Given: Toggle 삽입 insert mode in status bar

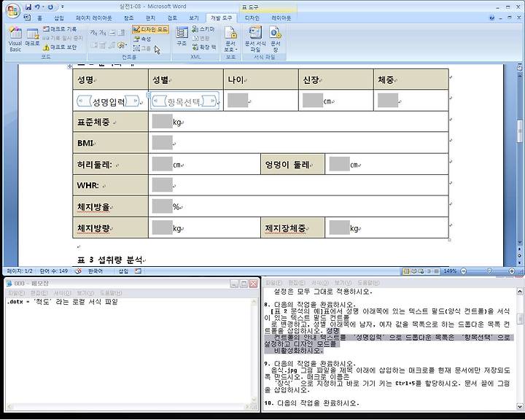Looking at the screenshot, I should [123, 271].
